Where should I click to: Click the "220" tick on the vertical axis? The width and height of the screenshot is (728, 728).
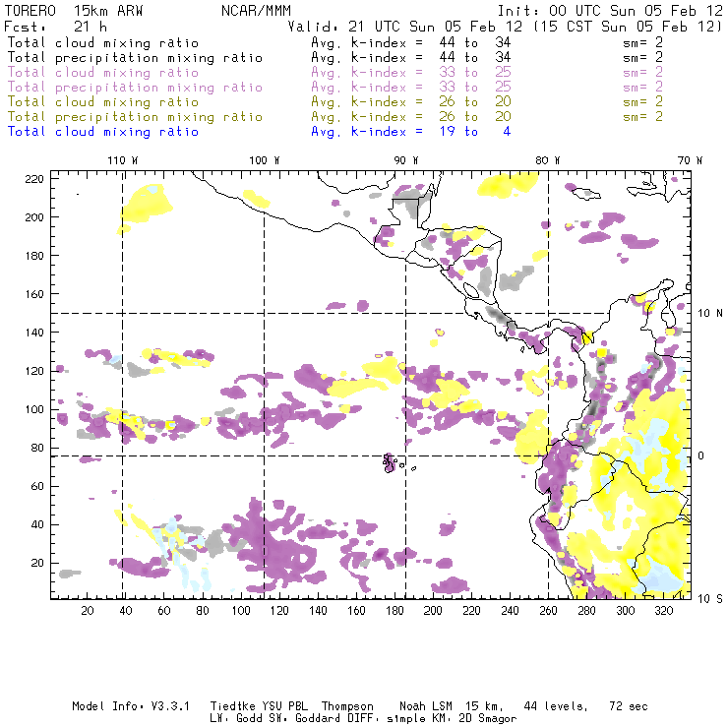[x=34, y=179]
